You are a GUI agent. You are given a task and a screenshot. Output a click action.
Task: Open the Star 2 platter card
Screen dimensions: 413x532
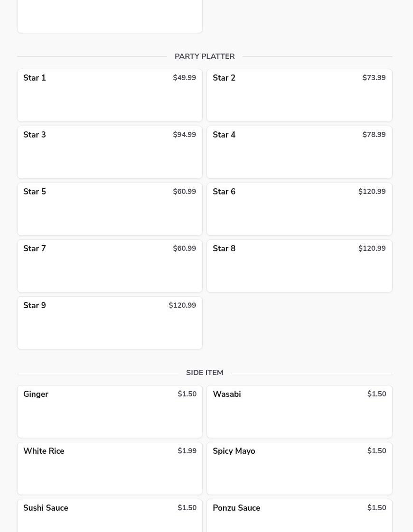click(x=299, y=95)
